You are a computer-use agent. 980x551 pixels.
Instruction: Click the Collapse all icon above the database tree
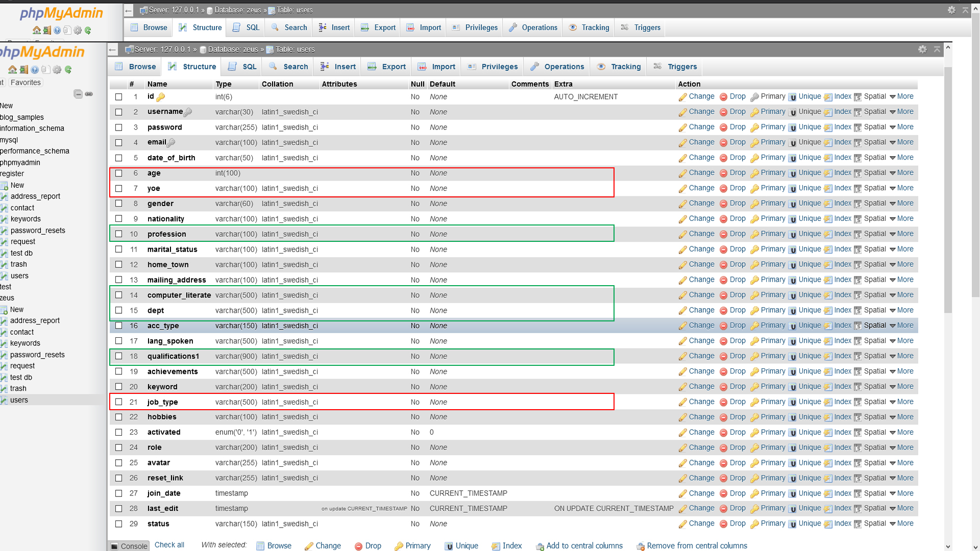click(x=78, y=94)
